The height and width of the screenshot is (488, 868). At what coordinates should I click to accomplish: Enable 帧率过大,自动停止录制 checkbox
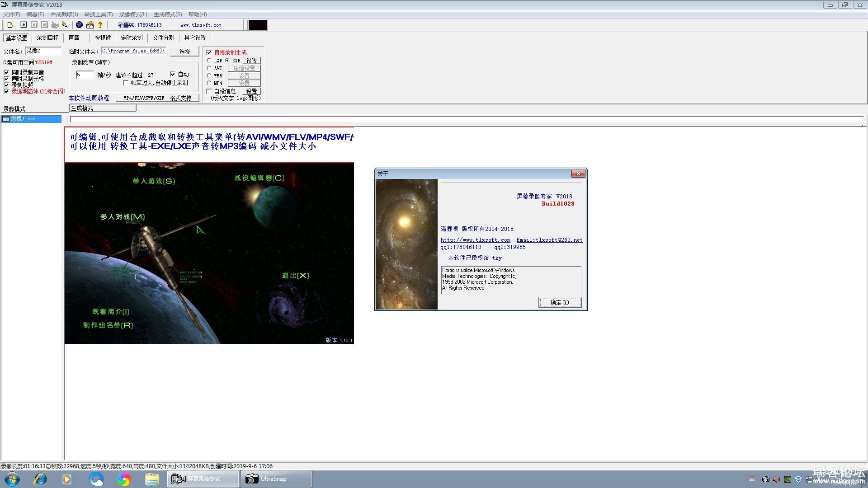click(x=126, y=83)
